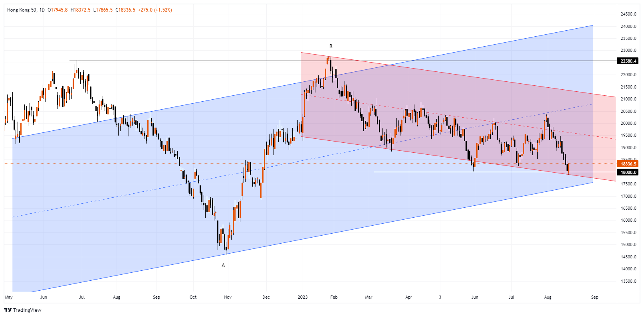Click the Nov label on time axis
The width and height of the screenshot is (644, 317).
(x=228, y=297)
